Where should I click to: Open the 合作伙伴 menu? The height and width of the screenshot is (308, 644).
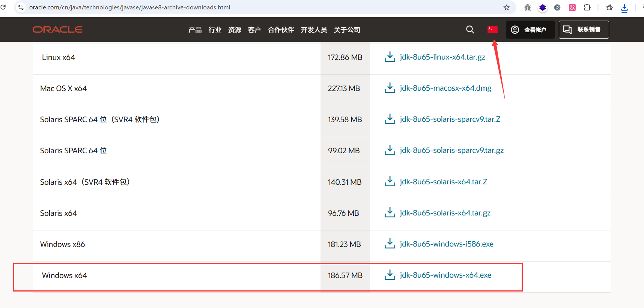click(x=281, y=30)
